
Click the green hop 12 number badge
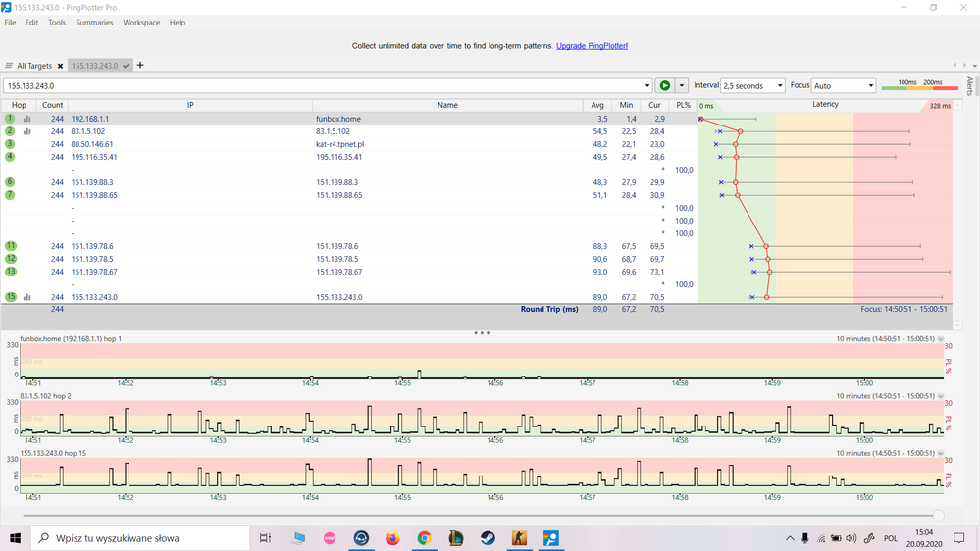click(11, 259)
